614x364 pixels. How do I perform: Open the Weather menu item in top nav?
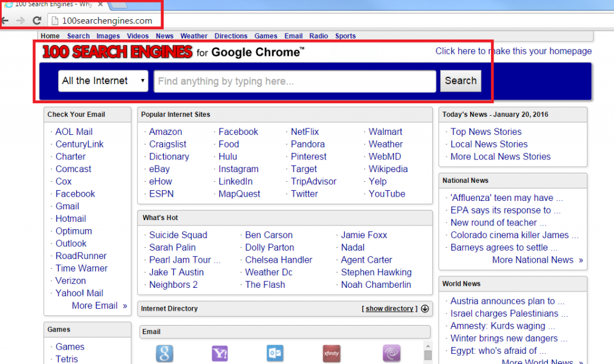(194, 36)
